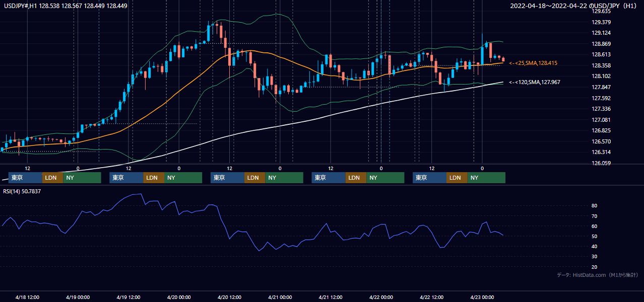Viewport: 644px width, 302px height.
Task: Click the 東京 session block nearest the 4/18 12:00 marker
Action: pyautogui.click(x=25, y=178)
